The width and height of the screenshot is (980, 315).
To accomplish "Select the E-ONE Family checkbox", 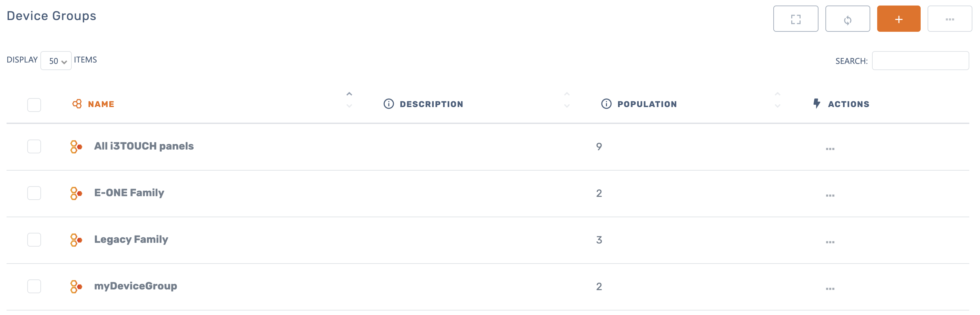I will [x=34, y=193].
